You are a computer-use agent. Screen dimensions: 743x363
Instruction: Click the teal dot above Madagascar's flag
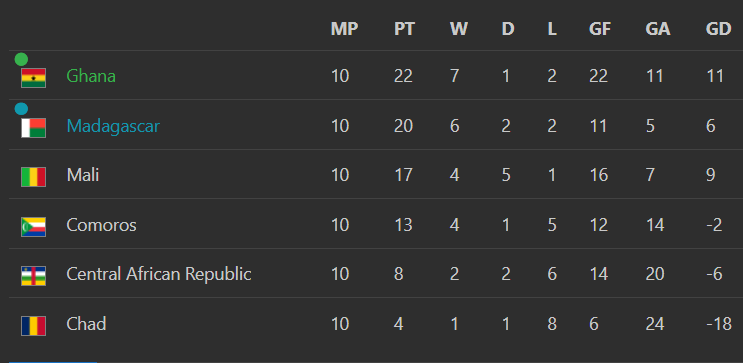pos(21,109)
